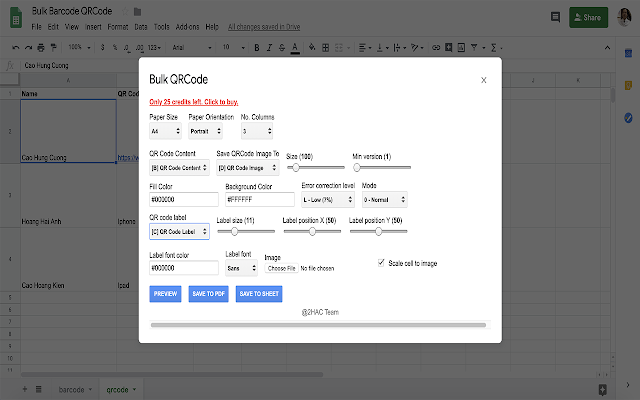This screenshot has height=400, width=640.
Task: Click the SAVE TO SHEET button
Action: [x=259, y=294]
